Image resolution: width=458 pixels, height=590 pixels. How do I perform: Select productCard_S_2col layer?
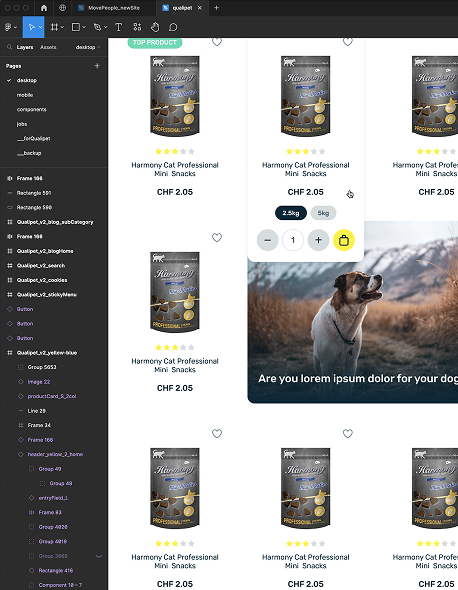[54, 396]
